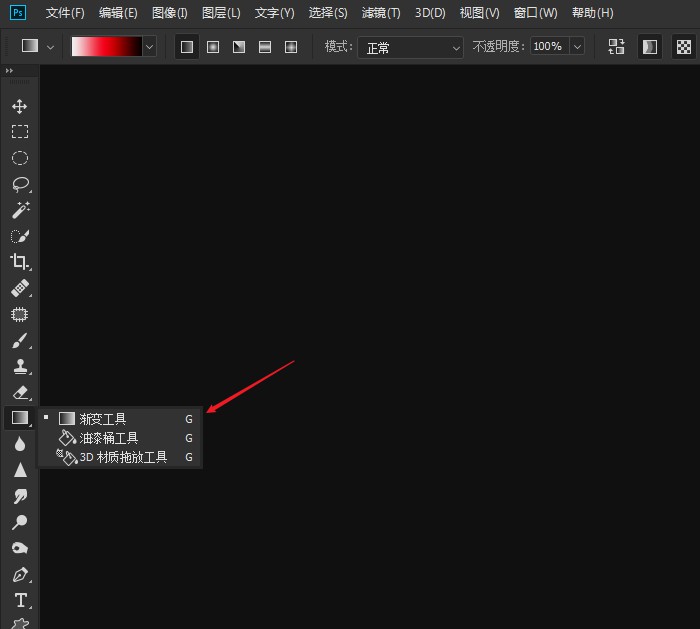This screenshot has height=629, width=700.
Task: Open the tool preset picker arrow
Action: (50, 47)
